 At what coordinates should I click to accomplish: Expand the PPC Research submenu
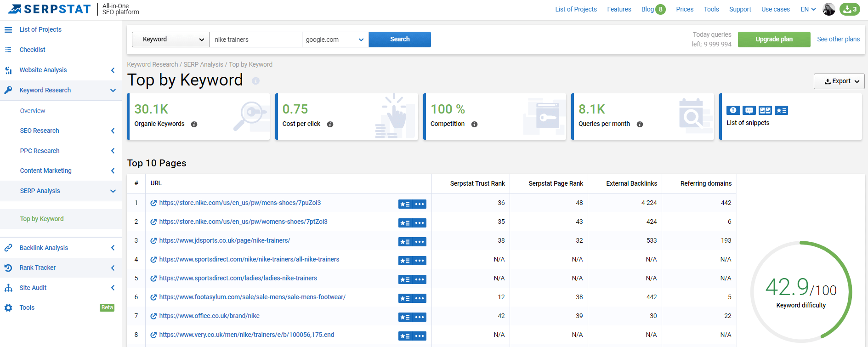(113, 151)
